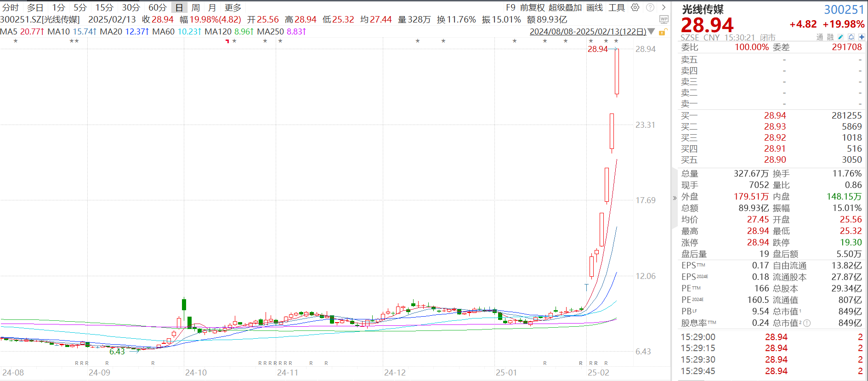This screenshot has width=868, height=381.
Task: Click 300251.SZ[光线传媒] title in chart header
Action: [x=40, y=20]
